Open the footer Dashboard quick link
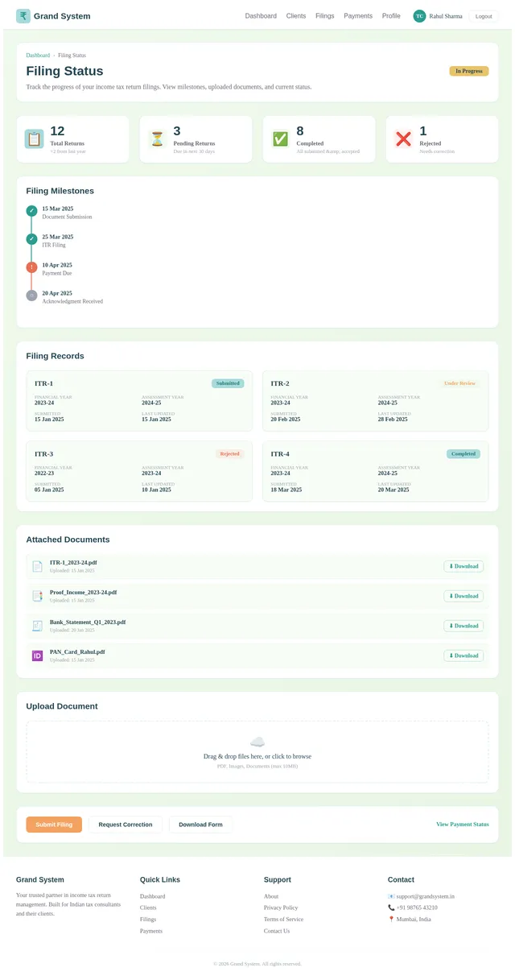This screenshot has height=980, width=515. pyautogui.click(x=152, y=896)
